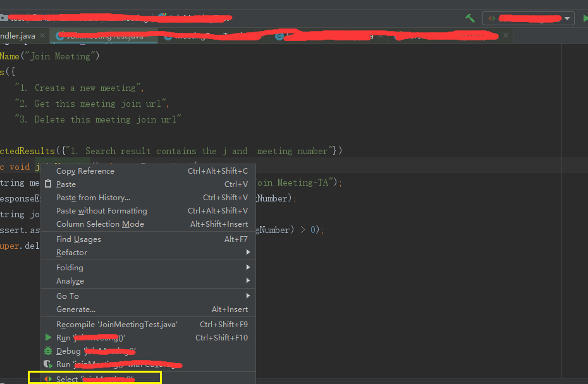Open the run configuration dropdown in toolbar
The image size is (588, 384).
coord(529,18)
